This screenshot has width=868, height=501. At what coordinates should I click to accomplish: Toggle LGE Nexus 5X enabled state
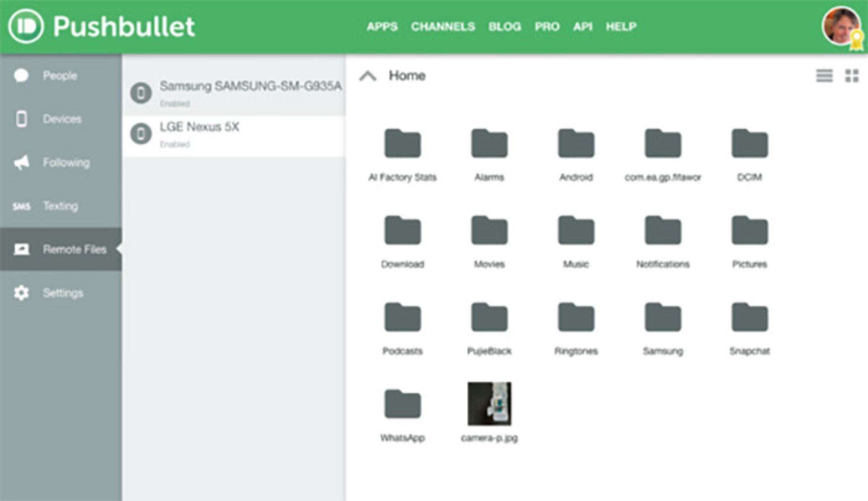[x=175, y=144]
